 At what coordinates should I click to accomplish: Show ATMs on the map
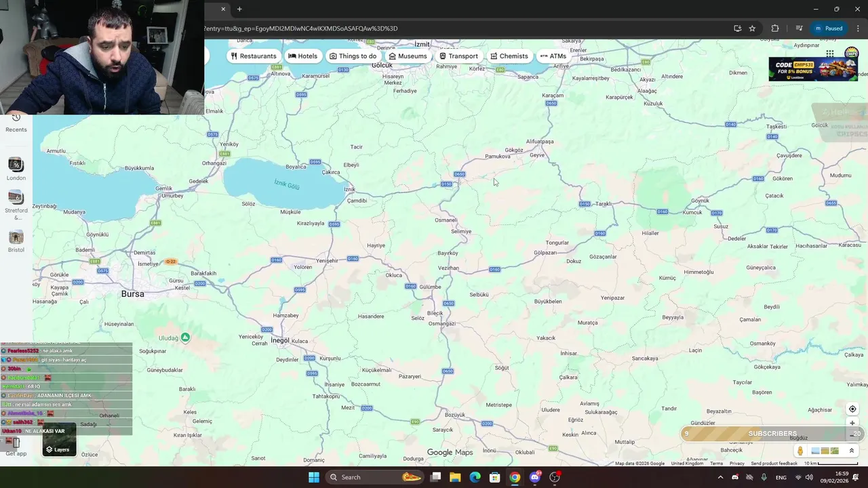coord(553,56)
